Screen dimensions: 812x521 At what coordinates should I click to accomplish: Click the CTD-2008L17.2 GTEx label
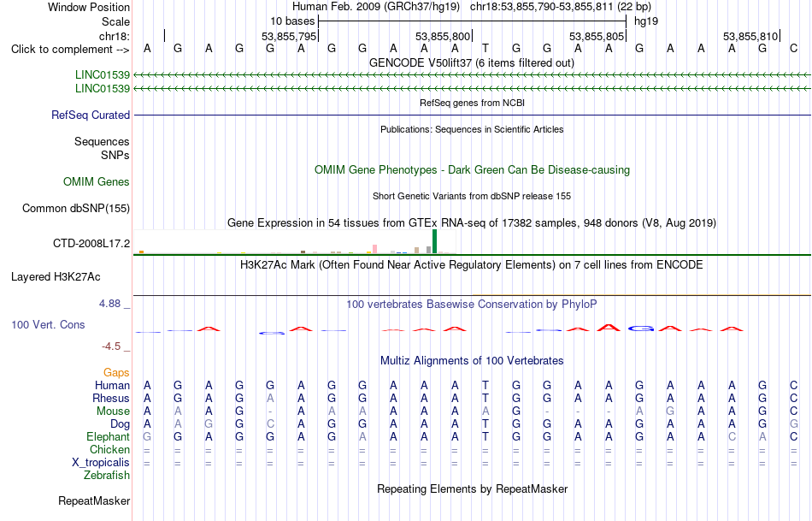(x=91, y=243)
